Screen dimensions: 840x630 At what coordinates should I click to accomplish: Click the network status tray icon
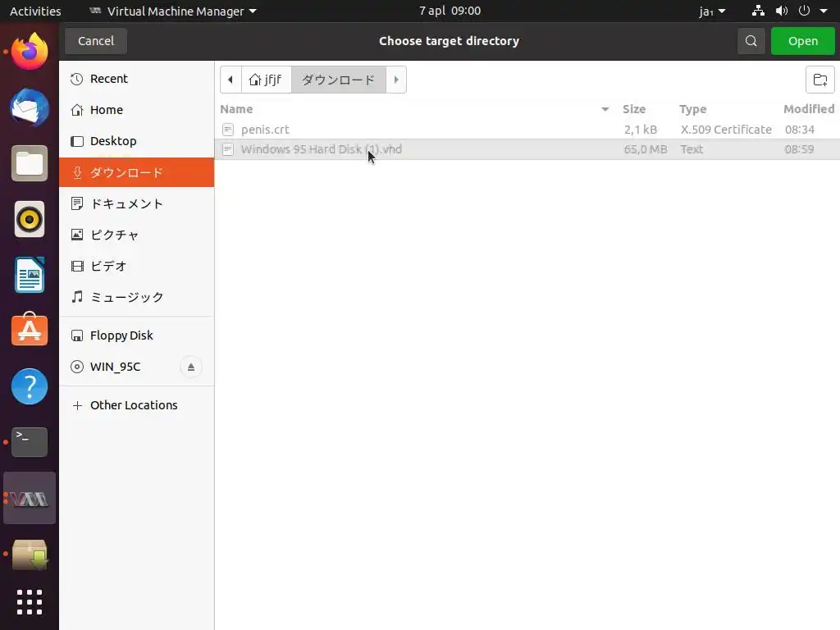(x=758, y=11)
